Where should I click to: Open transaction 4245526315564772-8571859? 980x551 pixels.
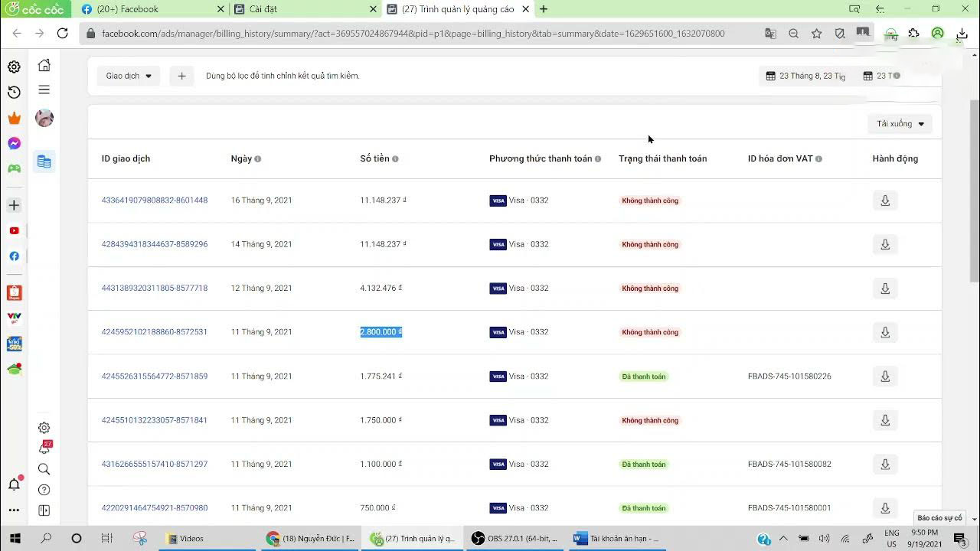tap(155, 377)
